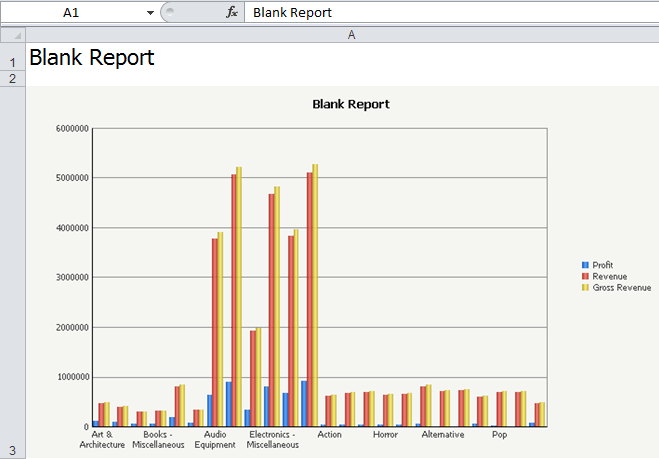Click the formula bar containing Blank Report

[x=452, y=13]
